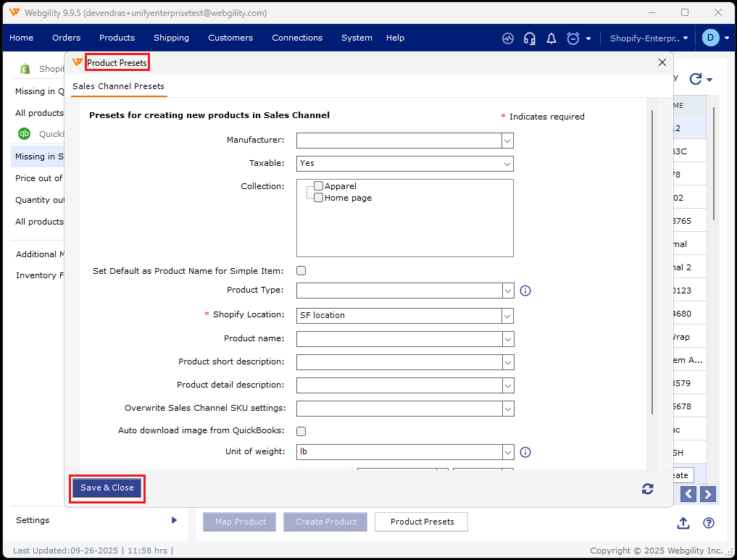Click the presets dialog vertical scrollbar
This screenshot has width=737, height=560.
(x=653, y=261)
